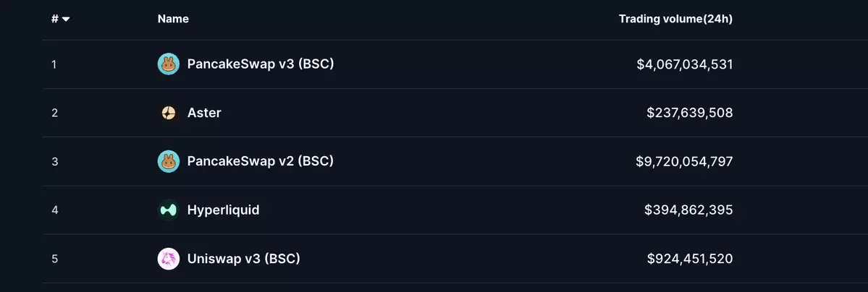The height and width of the screenshot is (292, 868).
Task: Click the $394,862,395 volume value
Action: pyautogui.click(x=688, y=210)
